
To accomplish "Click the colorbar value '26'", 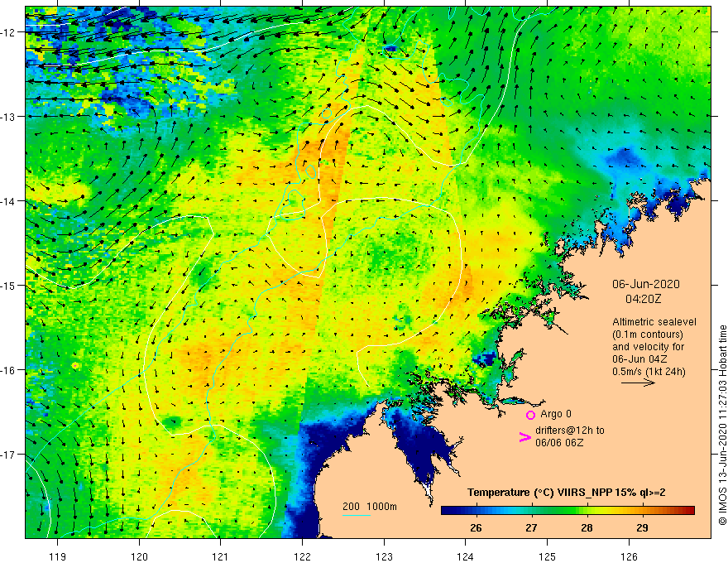I will [x=476, y=528].
